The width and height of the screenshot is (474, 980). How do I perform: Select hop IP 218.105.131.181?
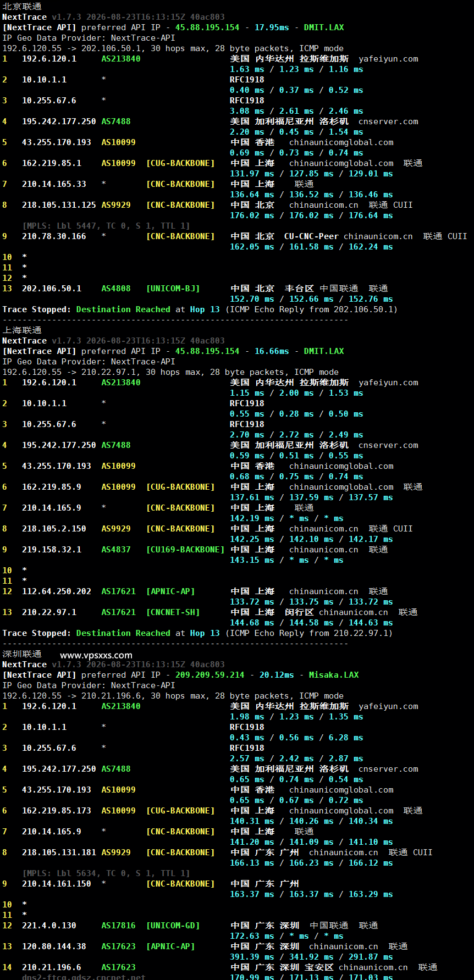pyautogui.click(x=59, y=852)
